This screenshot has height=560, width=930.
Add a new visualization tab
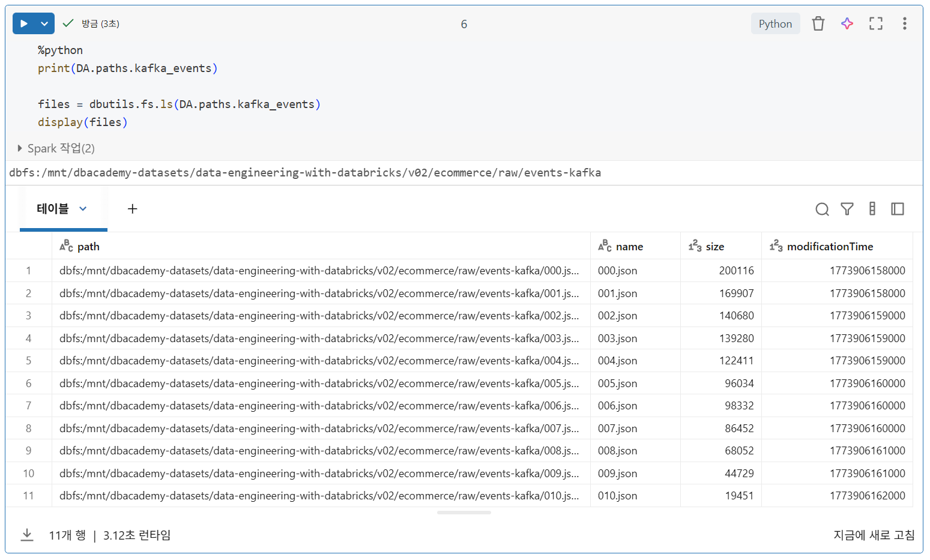pyautogui.click(x=133, y=209)
